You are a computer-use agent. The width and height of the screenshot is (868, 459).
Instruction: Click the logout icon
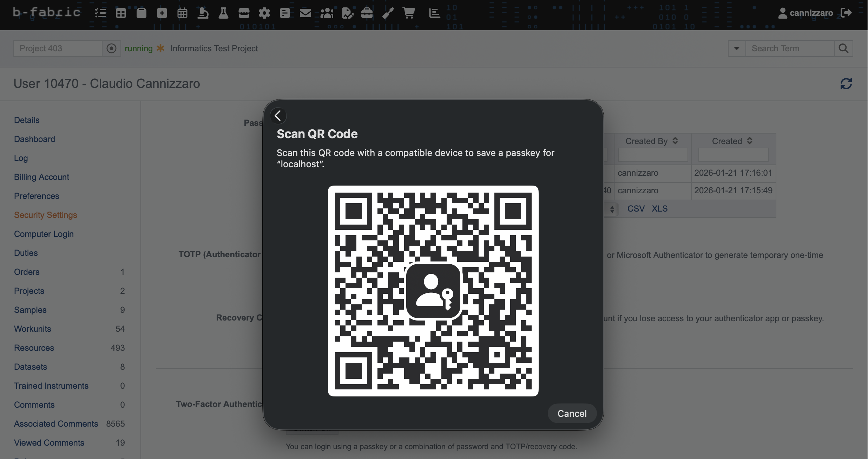click(x=846, y=13)
